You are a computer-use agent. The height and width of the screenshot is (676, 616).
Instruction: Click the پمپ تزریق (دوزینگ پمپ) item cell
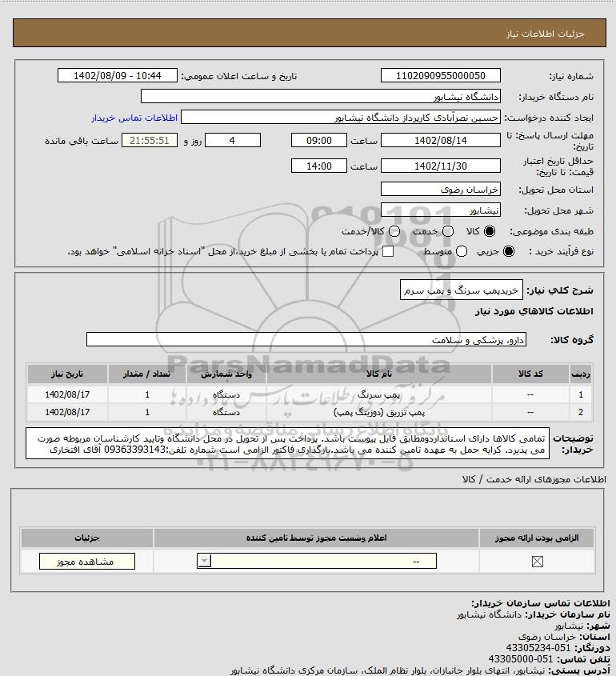point(379,412)
